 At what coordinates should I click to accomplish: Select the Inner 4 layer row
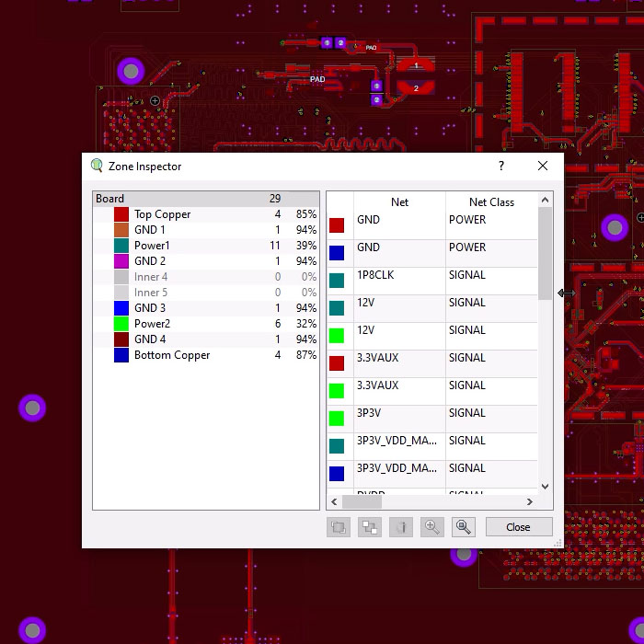coord(206,277)
